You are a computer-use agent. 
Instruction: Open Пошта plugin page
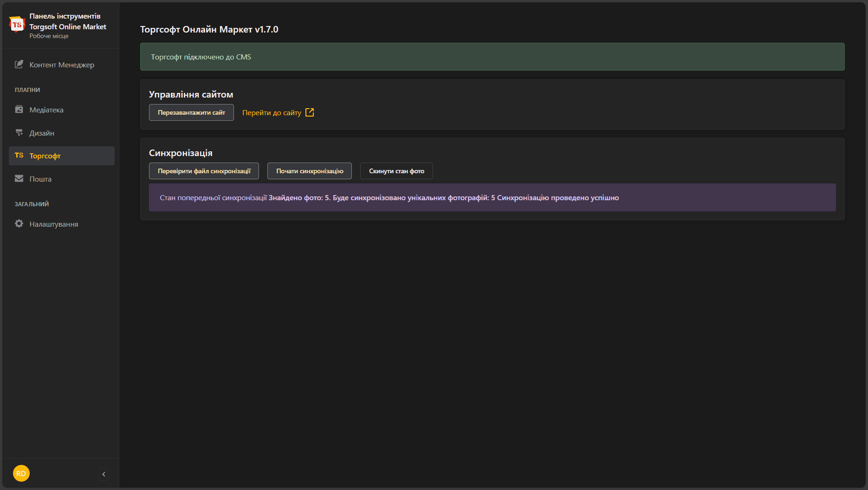[62, 179]
